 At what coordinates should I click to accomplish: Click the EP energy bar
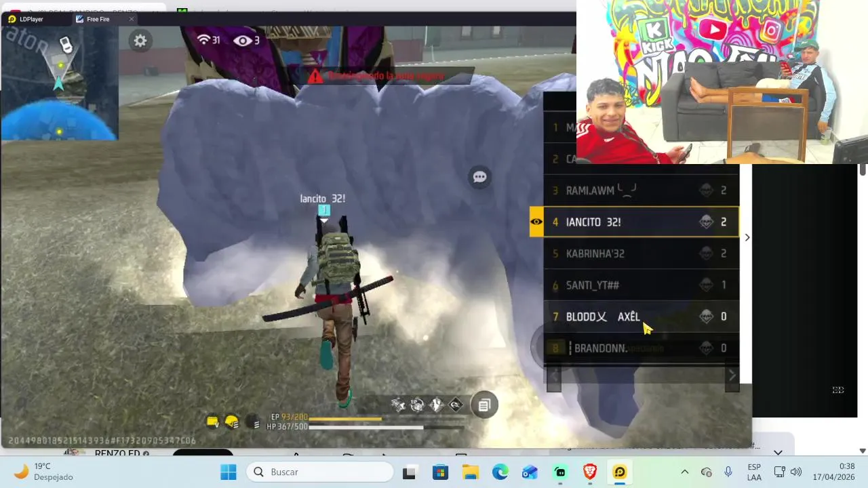[x=387, y=418]
